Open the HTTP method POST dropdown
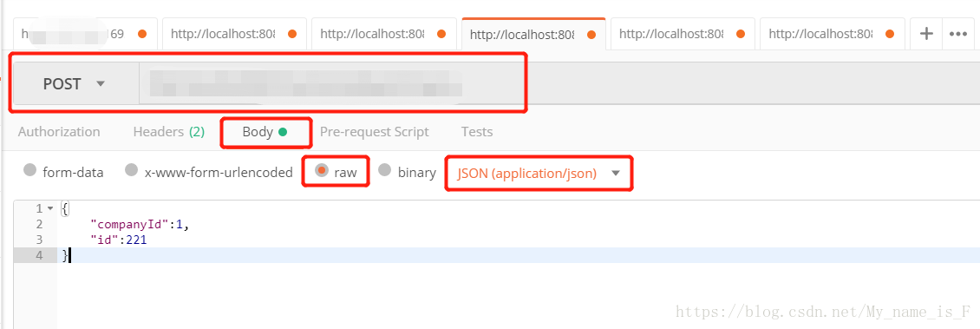The height and width of the screenshot is (329, 980). [74, 84]
